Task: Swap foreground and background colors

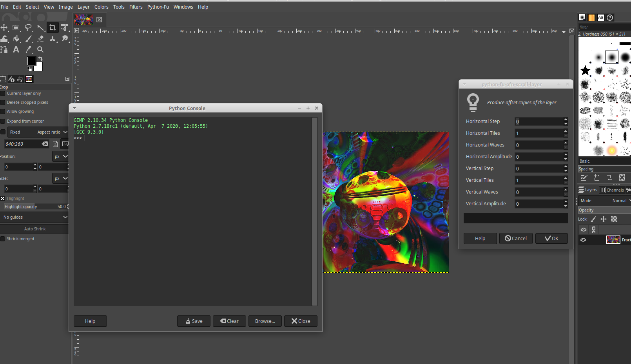Action: (x=40, y=59)
